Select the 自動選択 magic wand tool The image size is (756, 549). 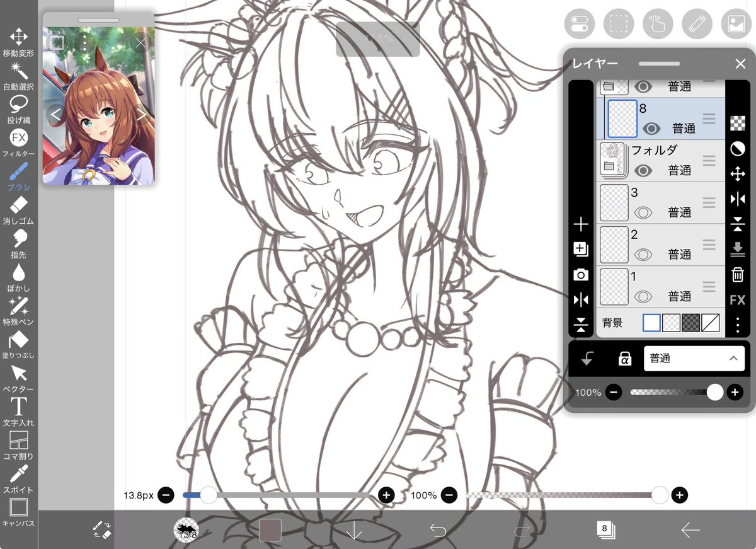[x=18, y=76]
